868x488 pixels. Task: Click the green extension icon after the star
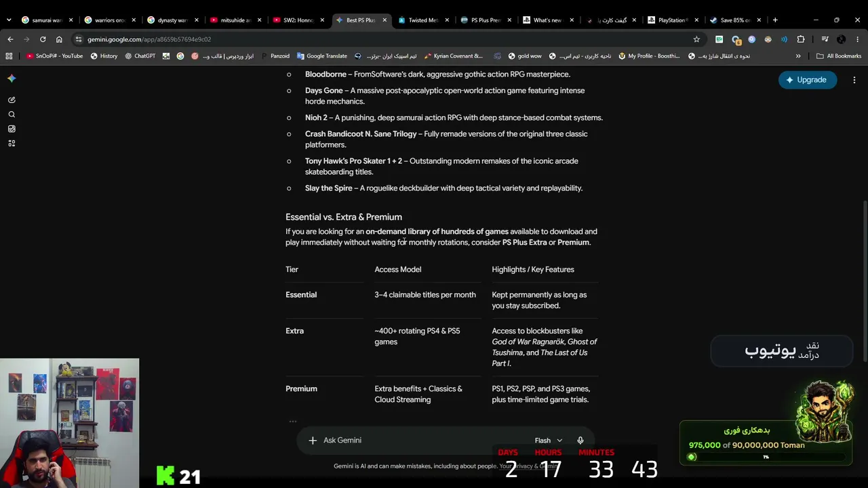719,39
